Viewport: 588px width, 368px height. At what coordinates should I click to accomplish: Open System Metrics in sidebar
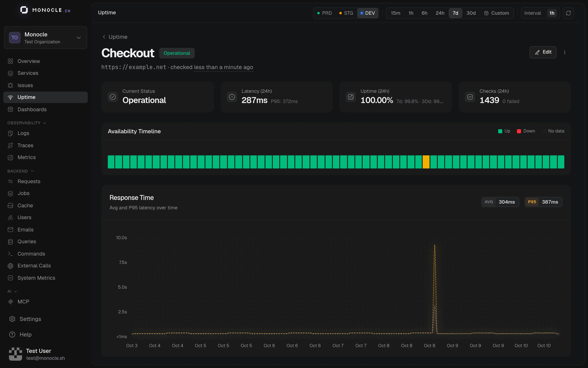(46, 278)
